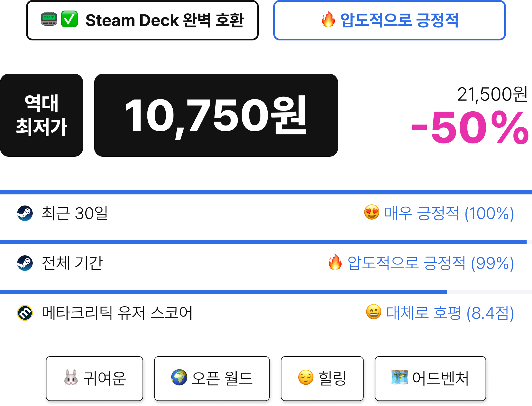Image resolution: width=532 pixels, height=406 pixels.
Task: Click the Steam icon beside 전체 기간
Action: (25, 263)
